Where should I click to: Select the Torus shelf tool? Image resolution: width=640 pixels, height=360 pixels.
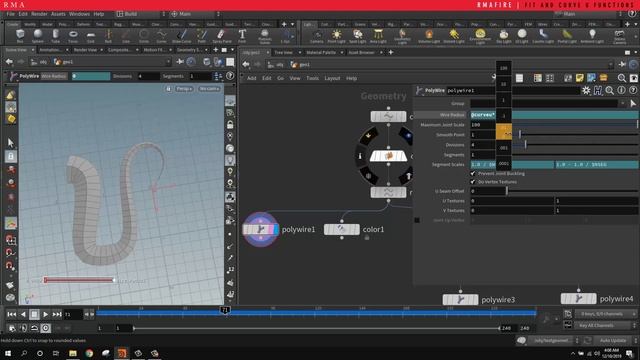pos(73,36)
